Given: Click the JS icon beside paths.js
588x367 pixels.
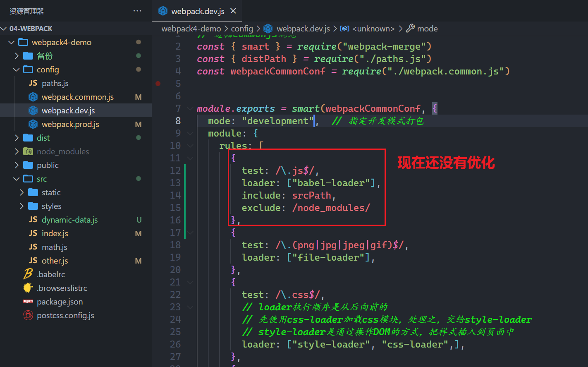Looking at the screenshot, I should point(33,83).
